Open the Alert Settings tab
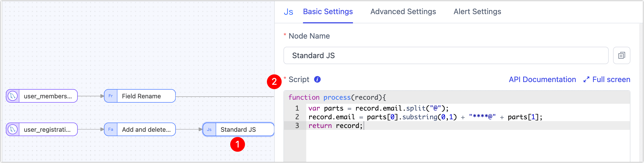This screenshot has width=644, height=163. coord(477,12)
